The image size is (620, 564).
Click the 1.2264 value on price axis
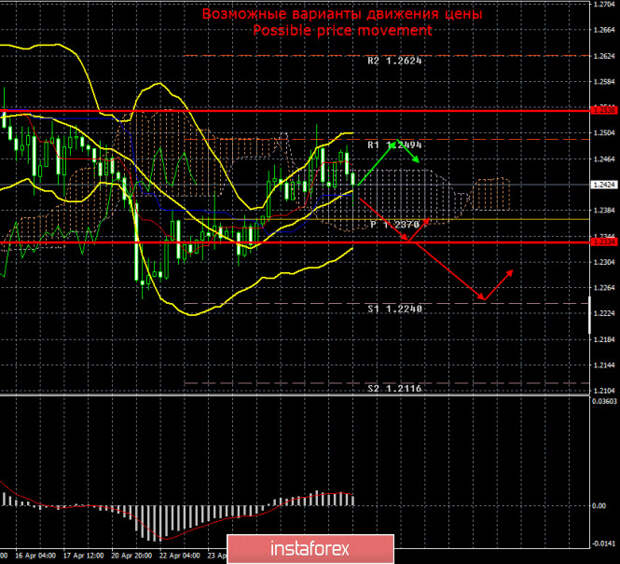tap(604, 288)
